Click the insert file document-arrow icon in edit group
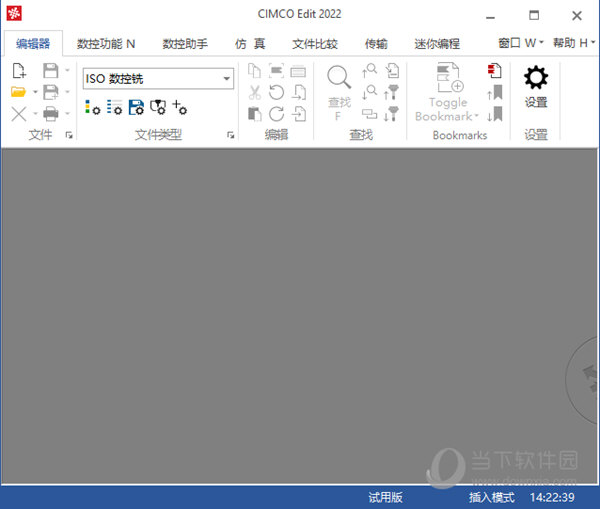Viewport: 600px width, 509px height. (298, 92)
